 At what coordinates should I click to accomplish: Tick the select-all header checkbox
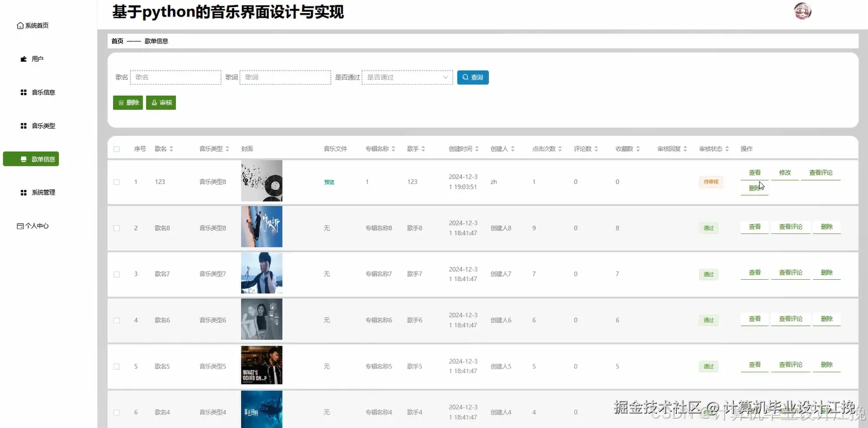coord(117,149)
